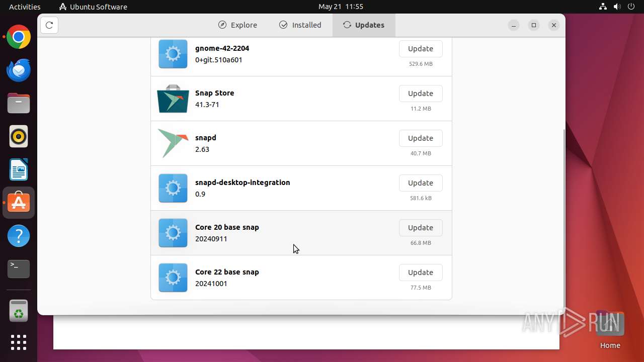Click the version text 41.3-71
The width and height of the screenshot is (644, 362).
pyautogui.click(x=207, y=105)
